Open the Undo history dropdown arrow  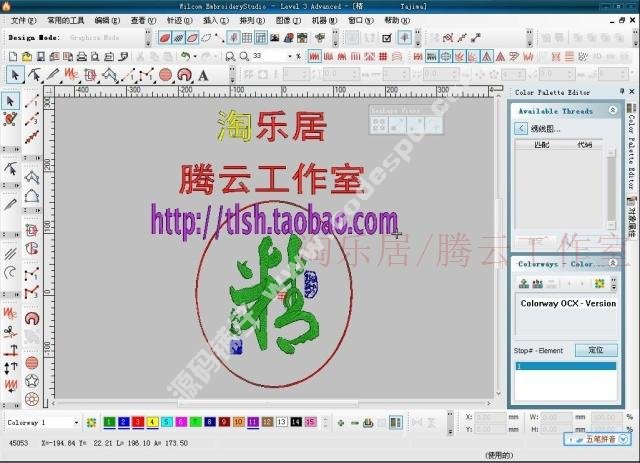click(x=195, y=56)
